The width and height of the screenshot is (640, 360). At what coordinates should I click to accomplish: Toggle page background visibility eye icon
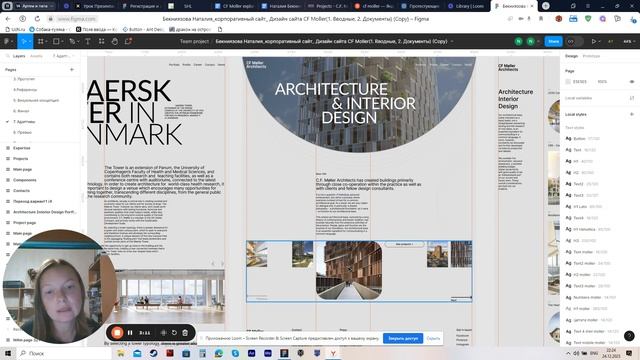(632, 82)
